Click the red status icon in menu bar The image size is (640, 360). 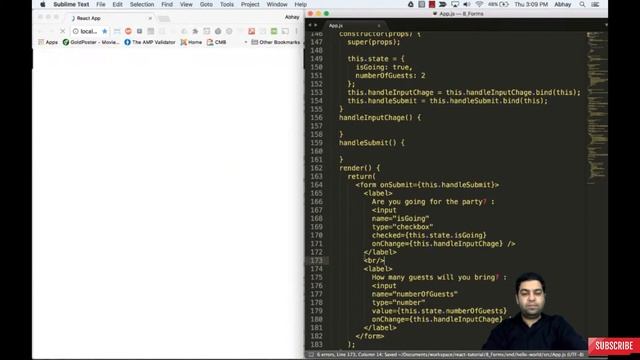[x=432, y=4]
